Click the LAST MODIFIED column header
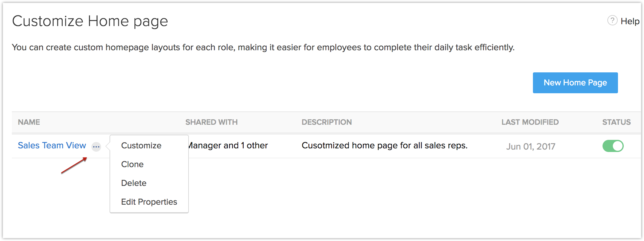Viewport: 644px width, 241px height. (530, 122)
